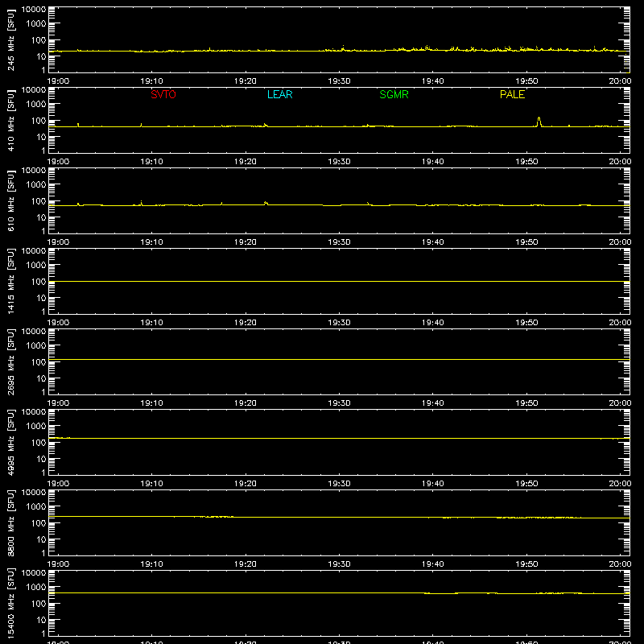The width and height of the screenshot is (644, 644).
Task: Click the 100 y-axis value on 4995 MHz plot
Action: [39, 443]
